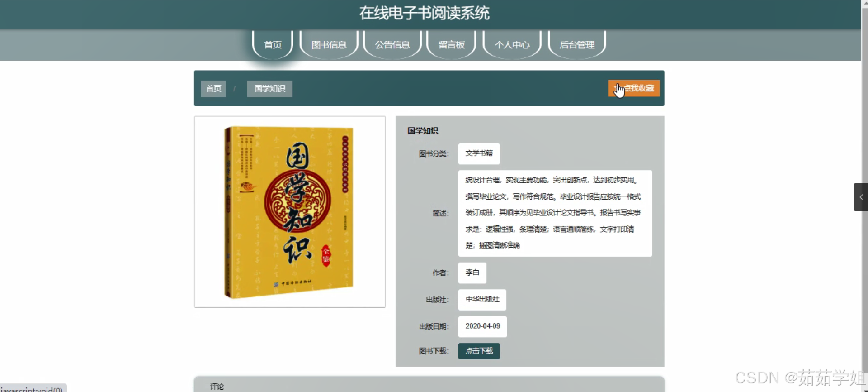Open the 留言板 message board
The image size is (868, 392).
(451, 44)
